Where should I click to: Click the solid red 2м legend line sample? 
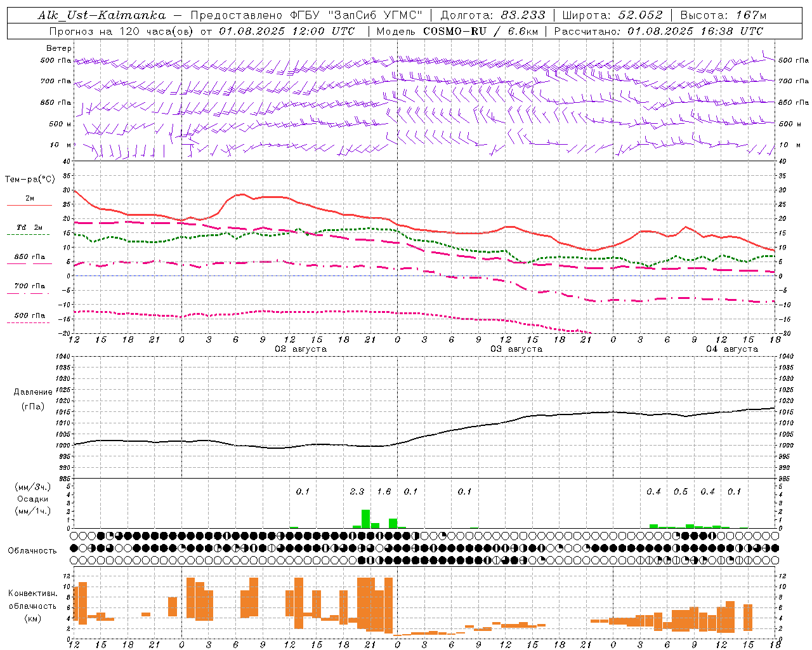click(x=29, y=205)
